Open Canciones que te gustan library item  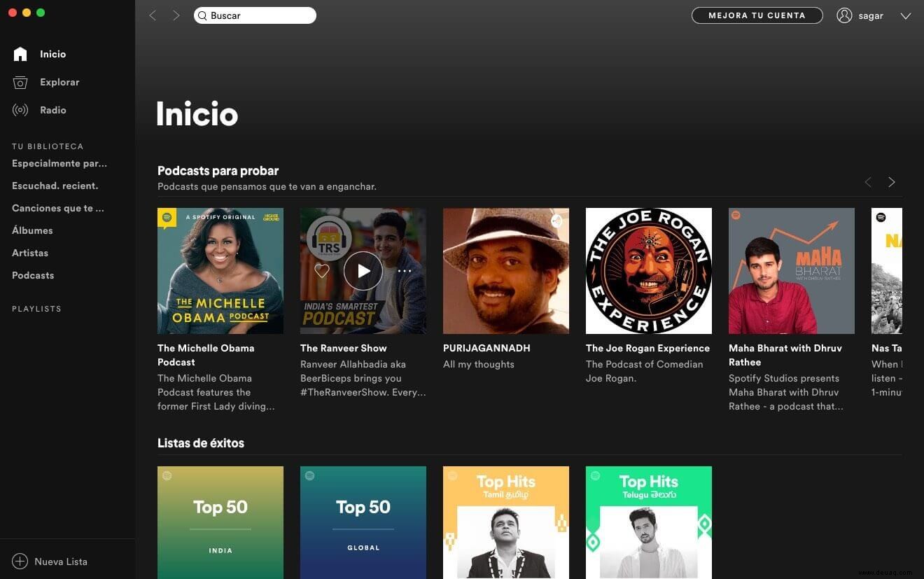point(57,208)
